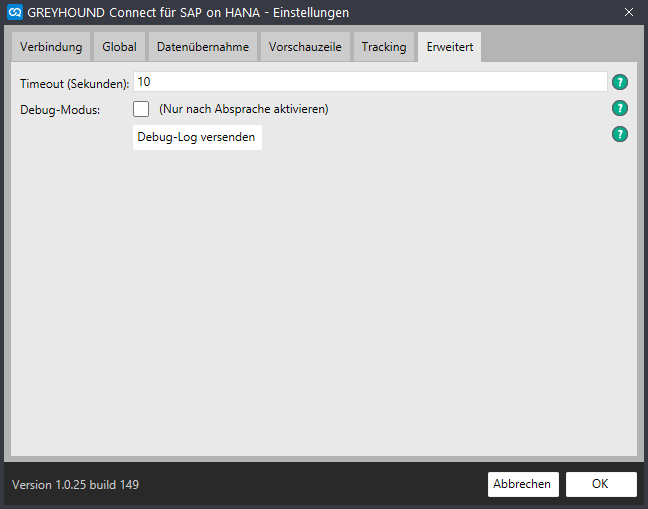
Task: Click the 'Nur nach Absprache aktivieren' label
Action: [x=244, y=109]
